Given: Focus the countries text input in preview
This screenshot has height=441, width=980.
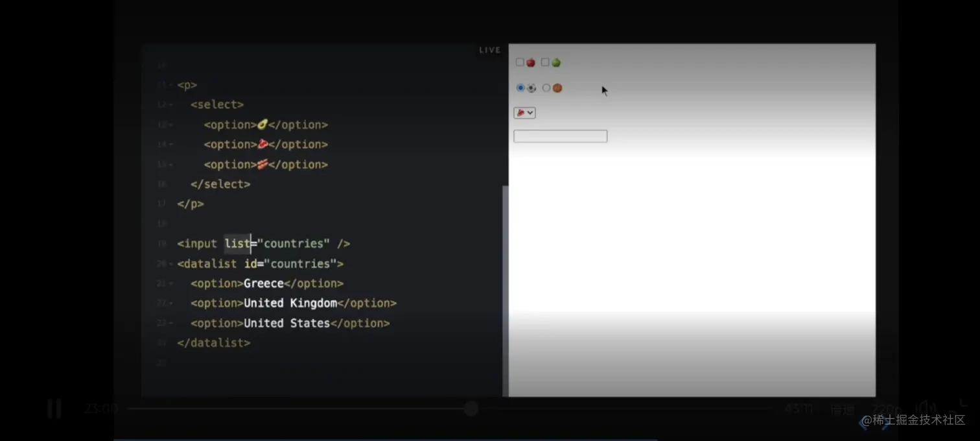Looking at the screenshot, I should coord(560,136).
